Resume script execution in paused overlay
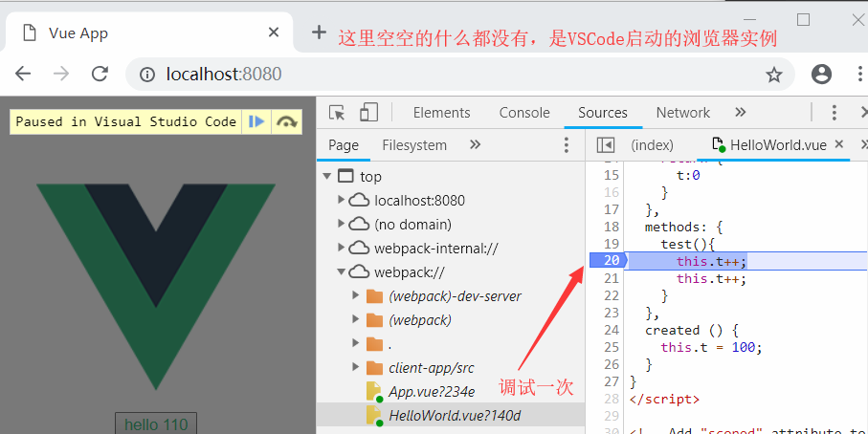The image size is (868, 434). (x=256, y=121)
